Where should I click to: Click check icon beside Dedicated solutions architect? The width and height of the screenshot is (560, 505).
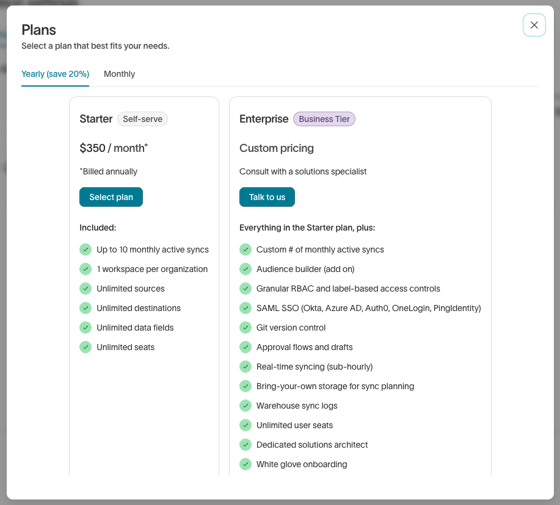point(245,445)
